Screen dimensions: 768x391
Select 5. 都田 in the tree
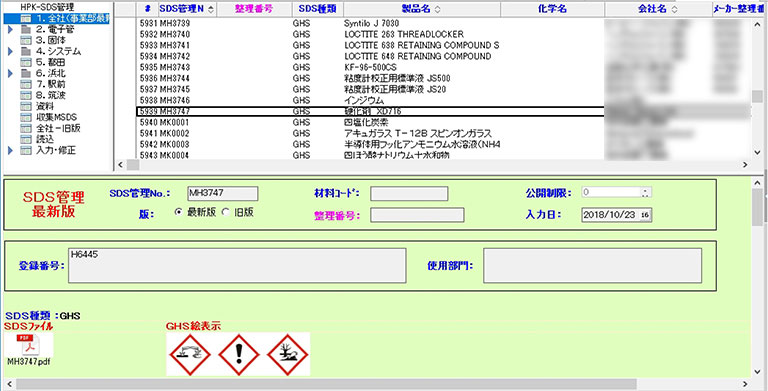click(x=50, y=62)
